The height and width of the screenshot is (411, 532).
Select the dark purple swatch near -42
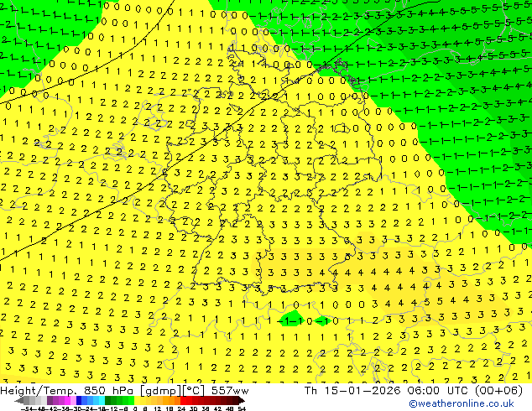(50, 401)
